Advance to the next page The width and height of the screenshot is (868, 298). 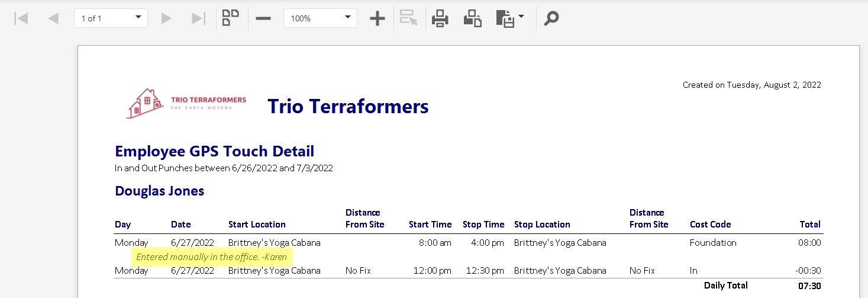tap(166, 18)
